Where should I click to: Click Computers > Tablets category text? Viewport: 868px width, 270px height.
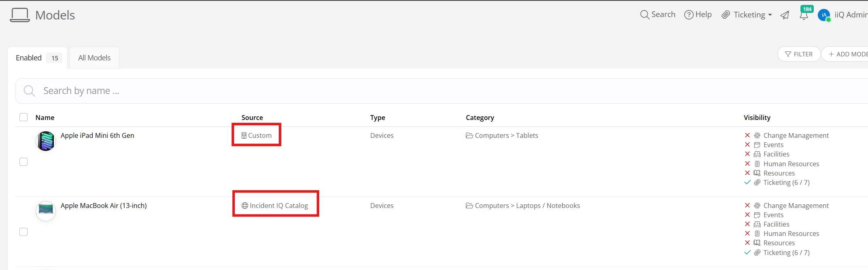point(507,135)
